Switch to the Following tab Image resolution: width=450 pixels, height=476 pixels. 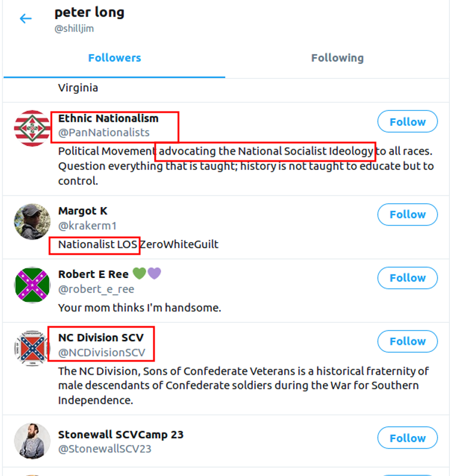point(337,58)
